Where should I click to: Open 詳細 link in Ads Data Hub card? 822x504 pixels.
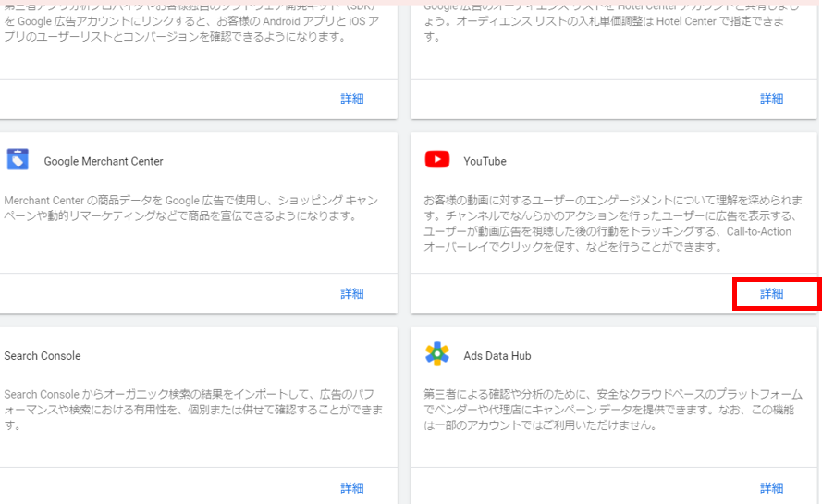[772, 488]
